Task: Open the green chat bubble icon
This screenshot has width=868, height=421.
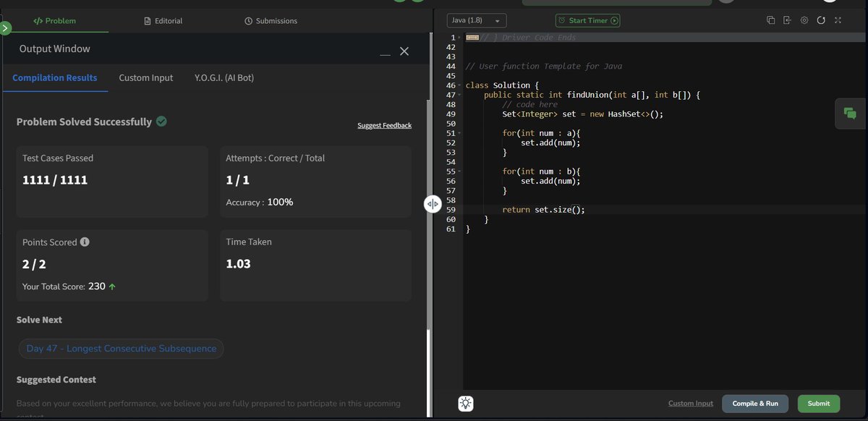Action: pyautogui.click(x=850, y=114)
